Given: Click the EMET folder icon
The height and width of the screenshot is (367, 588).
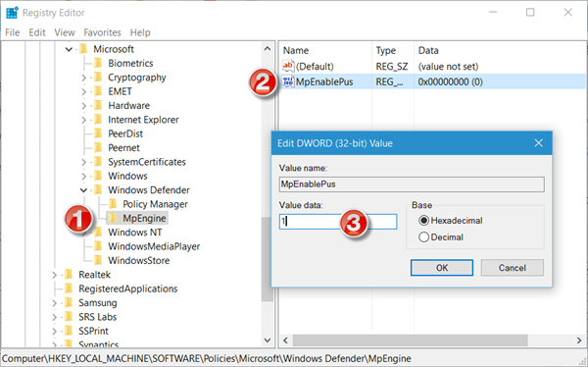Looking at the screenshot, I should tap(98, 91).
